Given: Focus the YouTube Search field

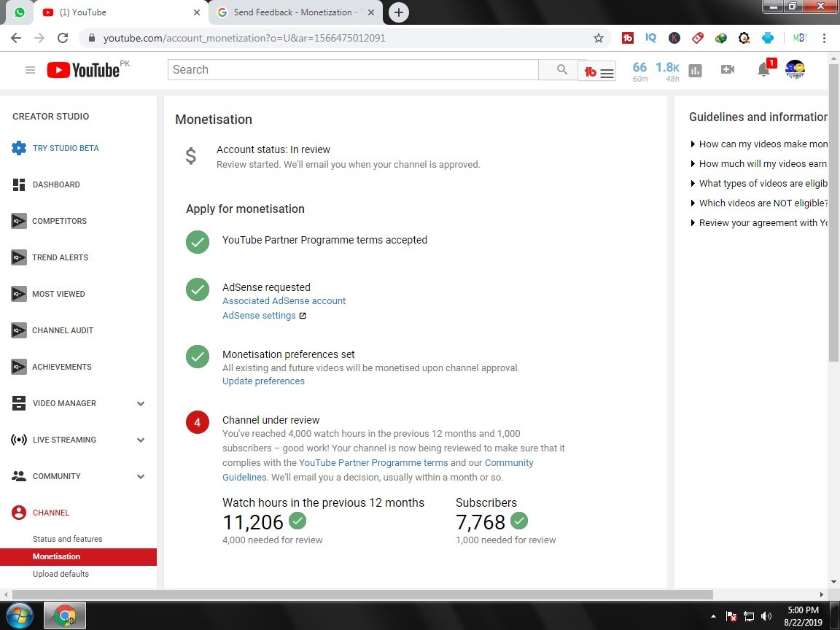Looking at the screenshot, I should point(352,70).
